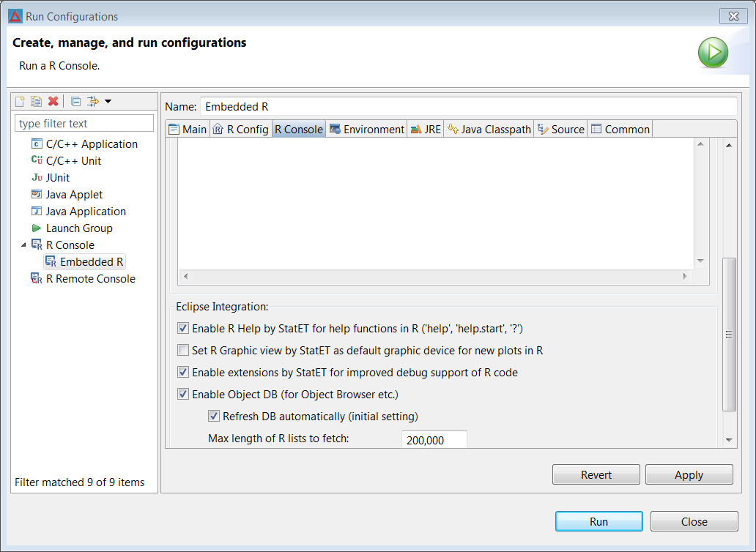Click the green Run banner icon
This screenshot has width=756, height=552.
[713, 53]
